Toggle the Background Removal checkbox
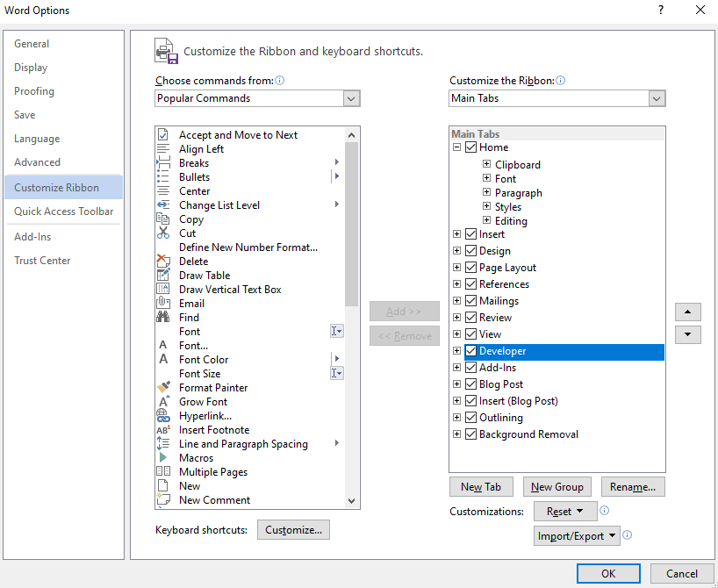Viewport: 718px width, 588px height. coord(470,434)
